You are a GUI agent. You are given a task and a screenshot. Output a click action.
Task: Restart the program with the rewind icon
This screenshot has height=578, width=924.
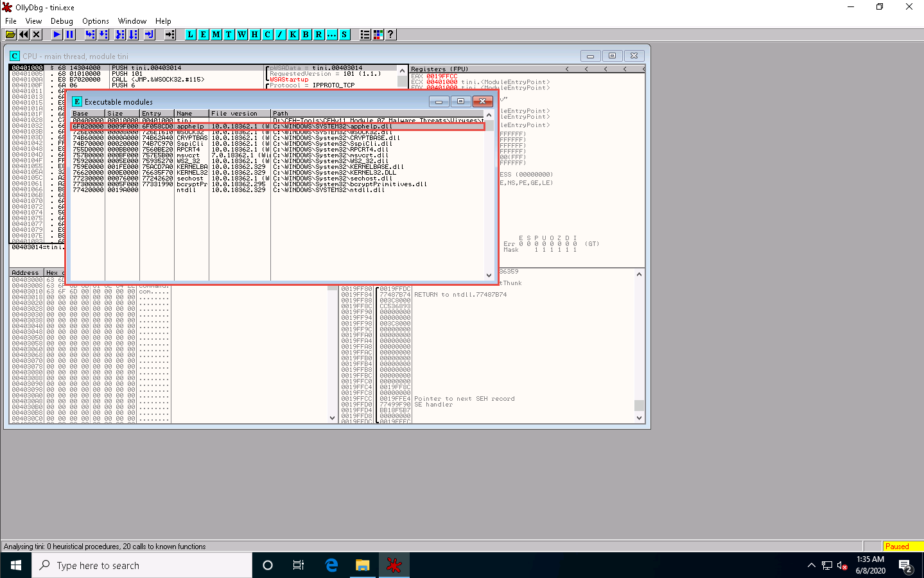(x=24, y=35)
